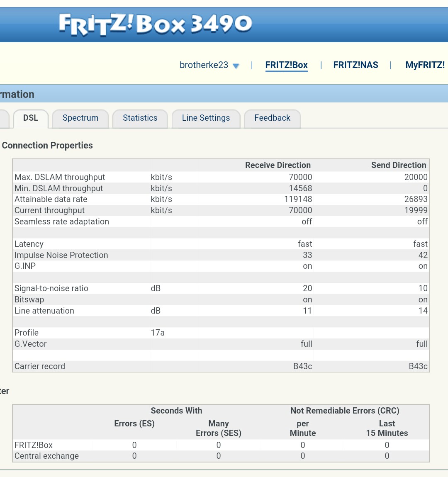Open the MyFRITZ! link
This screenshot has height=477, width=448.
pyautogui.click(x=425, y=65)
